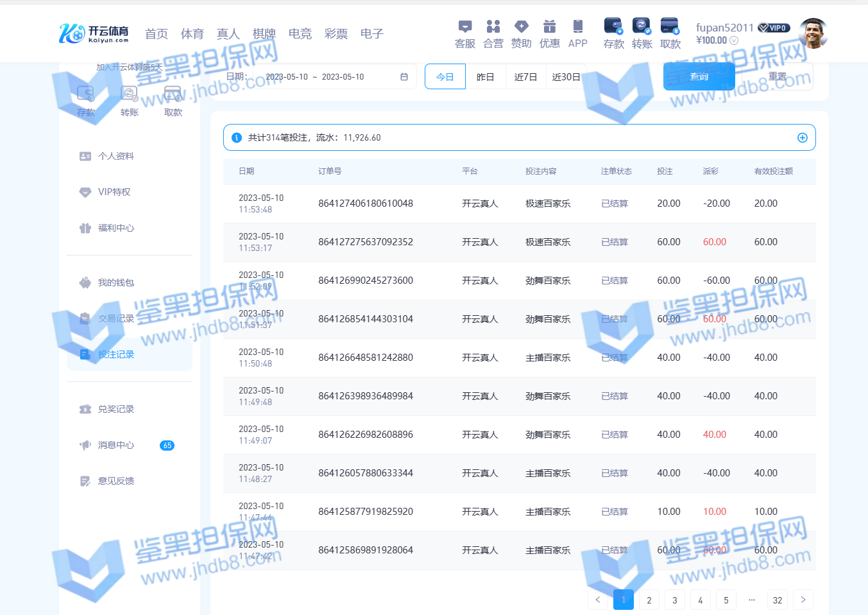
Task: Open the 优惠 gift promotions icon
Action: tap(550, 27)
